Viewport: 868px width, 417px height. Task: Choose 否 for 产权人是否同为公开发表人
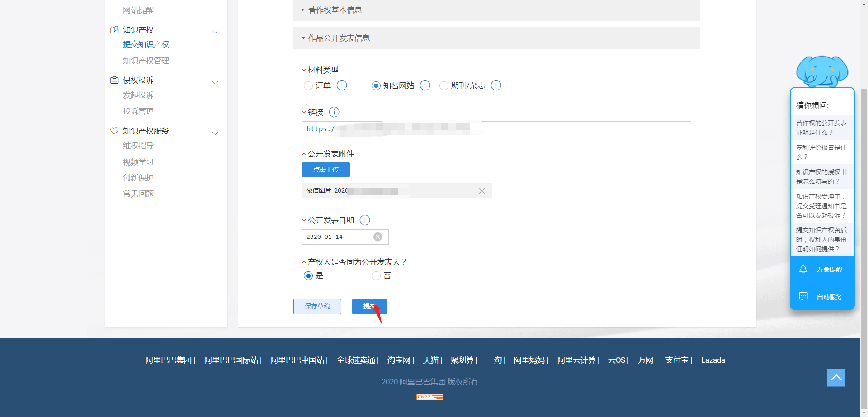click(x=376, y=275)
